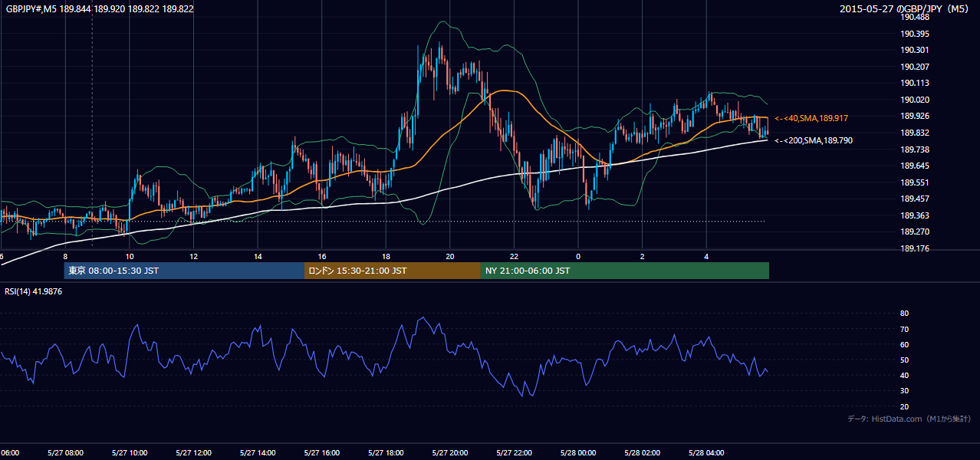Click hour tick '14' above the session bars
Viewport: 980px width, 460px height.
point(258,256)
